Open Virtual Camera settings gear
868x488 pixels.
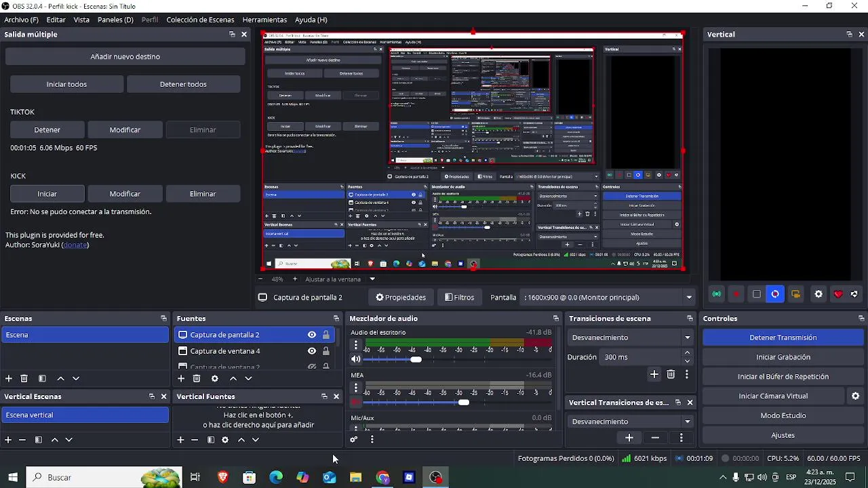coord(856,396)
